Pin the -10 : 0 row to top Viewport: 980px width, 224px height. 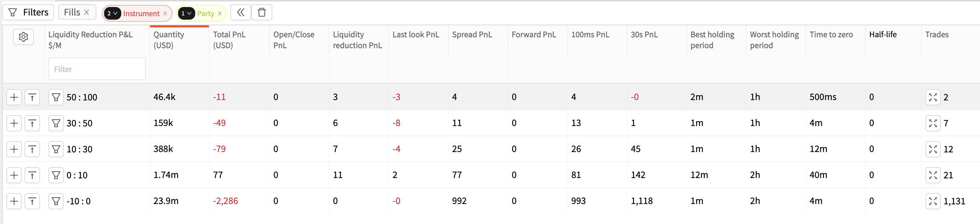tap(32, 201)
